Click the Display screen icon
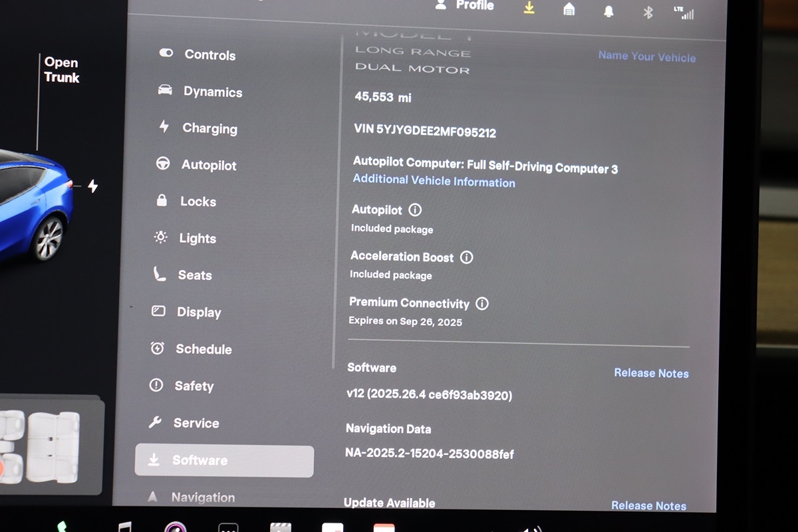Image resolution: width=798 pixels, height=532 pixels. pos(158,311)
